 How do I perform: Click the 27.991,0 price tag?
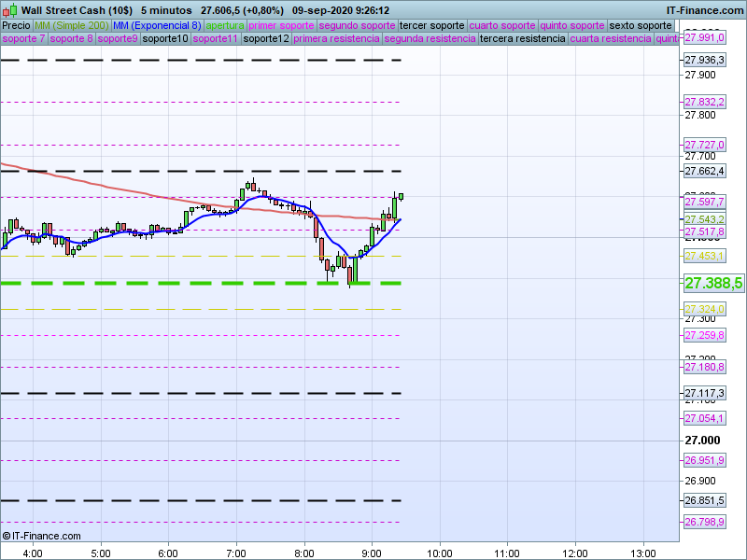(705, 37)
